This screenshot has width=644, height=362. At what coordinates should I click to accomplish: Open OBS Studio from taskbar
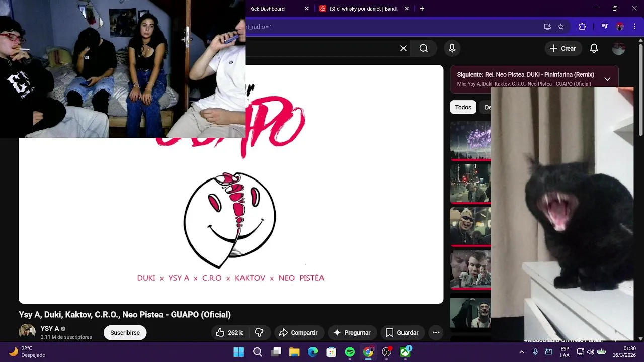pos(386,352)
